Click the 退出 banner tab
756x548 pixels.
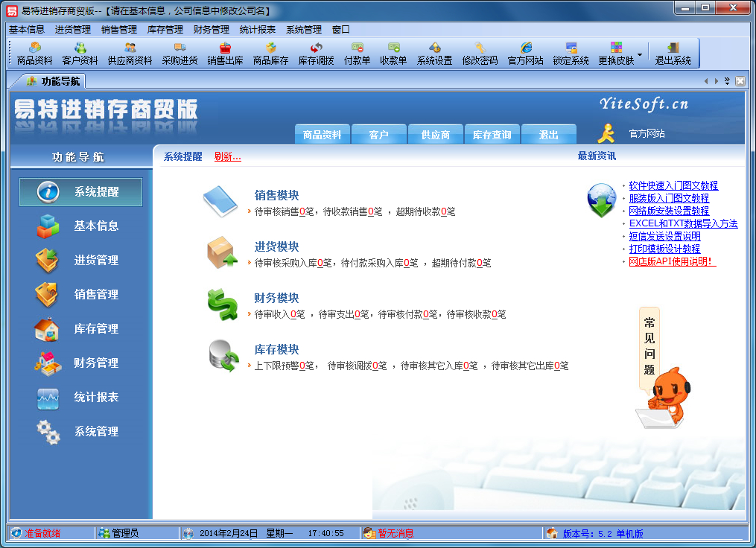549,135
